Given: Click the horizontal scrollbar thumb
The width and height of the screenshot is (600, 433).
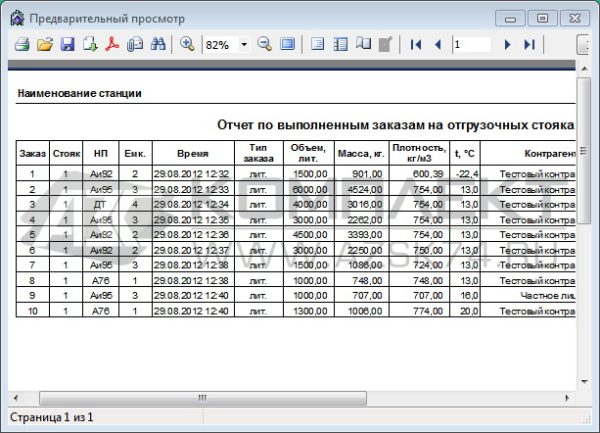Looking at the screenshot, I should (x=201, y=398).
